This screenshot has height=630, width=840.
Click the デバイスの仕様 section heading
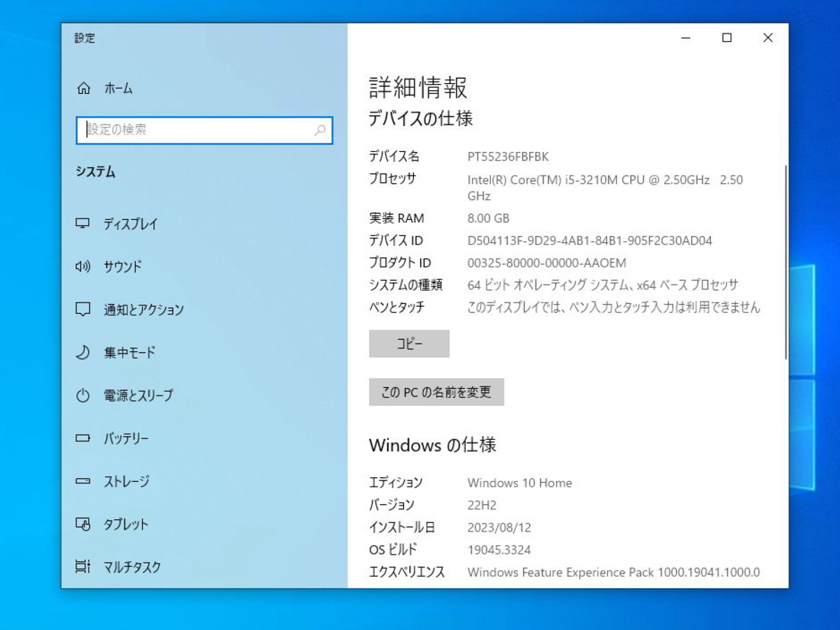(421, 118)
